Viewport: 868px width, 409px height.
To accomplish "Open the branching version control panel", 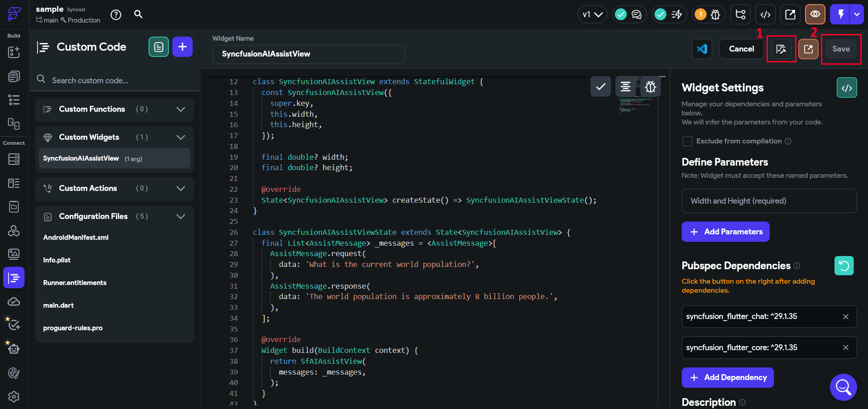I will [740, 14].
